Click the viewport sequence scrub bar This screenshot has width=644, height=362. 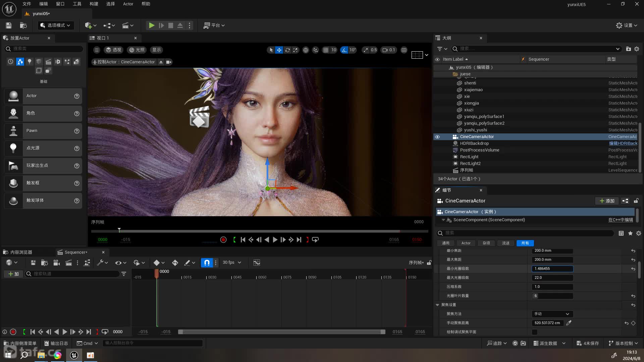click(x=260, y=231)
